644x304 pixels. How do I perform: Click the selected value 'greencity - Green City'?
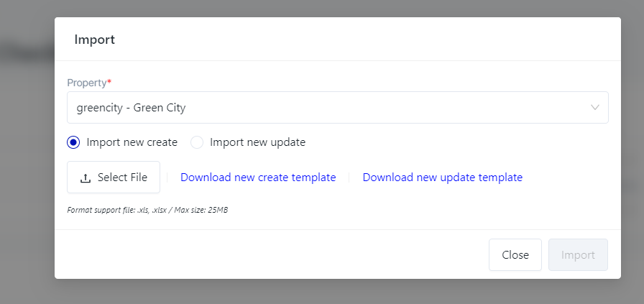pyautogui.click(x=131, y=108)
